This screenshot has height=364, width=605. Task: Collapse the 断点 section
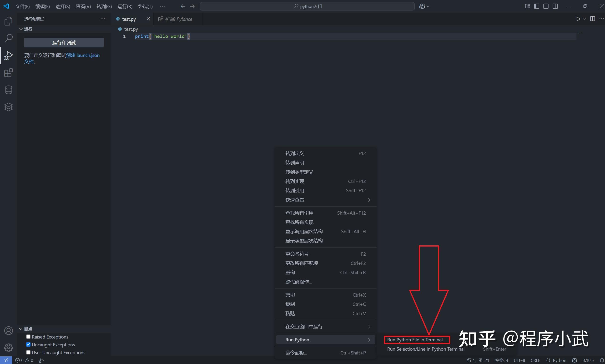coord(21,329)
